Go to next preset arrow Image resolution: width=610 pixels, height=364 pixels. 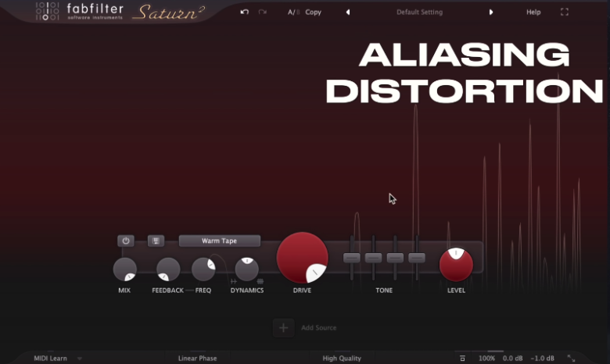pyautogui.click(x=491, y=12)
